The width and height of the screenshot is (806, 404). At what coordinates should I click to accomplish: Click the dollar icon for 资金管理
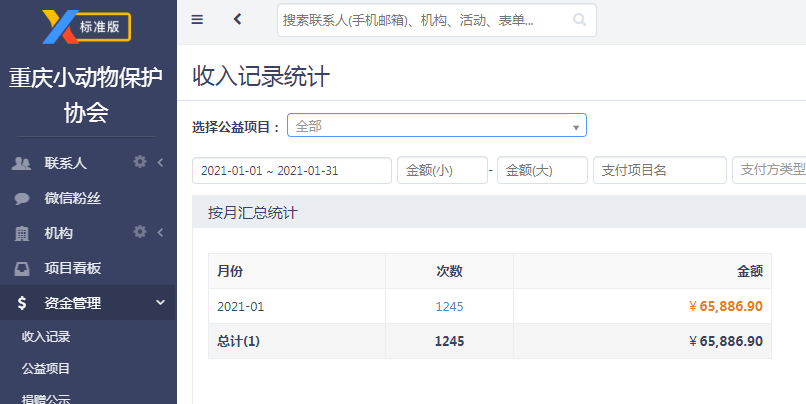click(22, 303)
